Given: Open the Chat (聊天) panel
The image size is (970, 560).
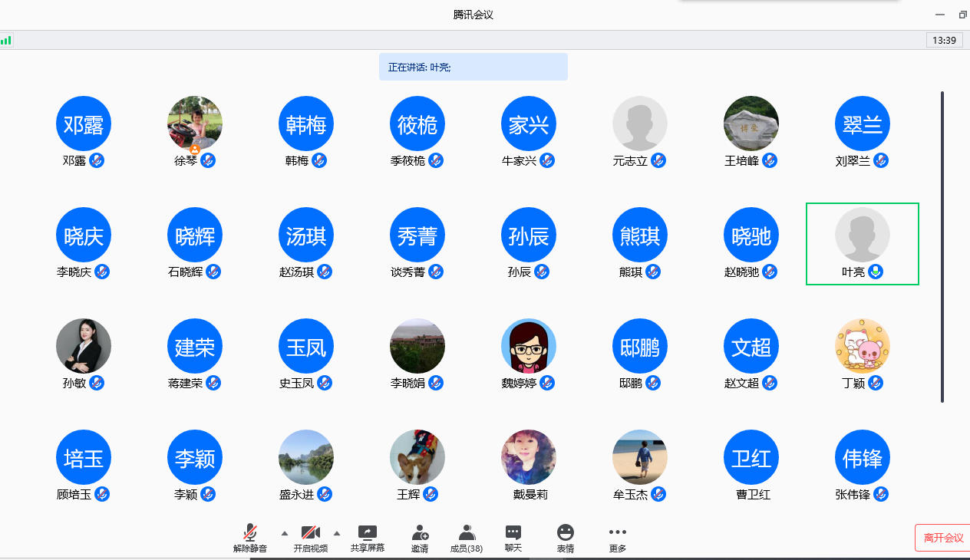Looking at the screenshot, I should click(513, 533).
